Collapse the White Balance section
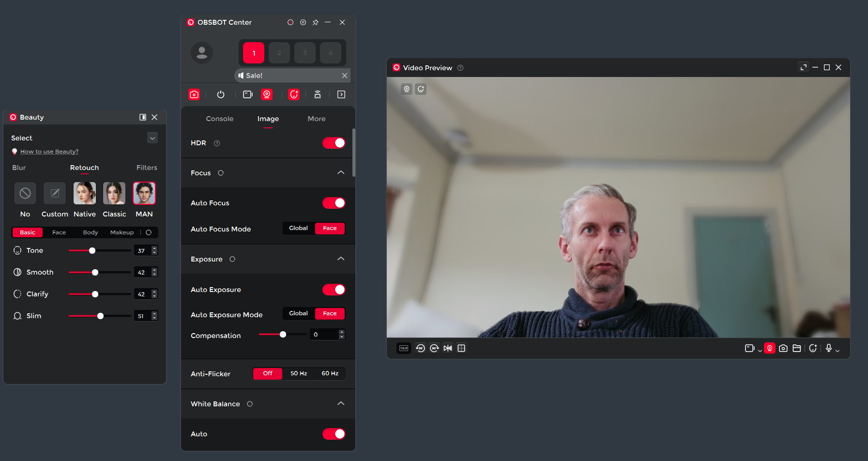The height and width of the screenshot is (461, 868). [x=341, y=404]
